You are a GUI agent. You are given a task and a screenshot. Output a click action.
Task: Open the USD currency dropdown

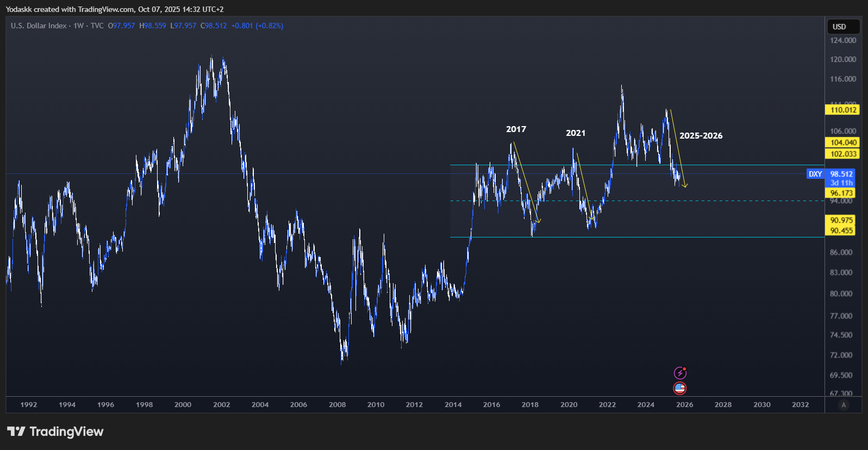click(x=842, y=27)
